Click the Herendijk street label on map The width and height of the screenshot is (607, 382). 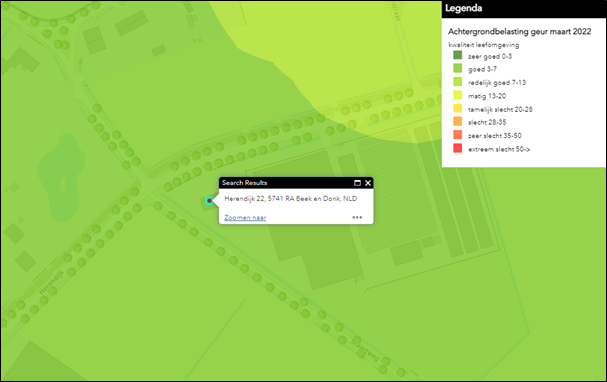(51, 283)
